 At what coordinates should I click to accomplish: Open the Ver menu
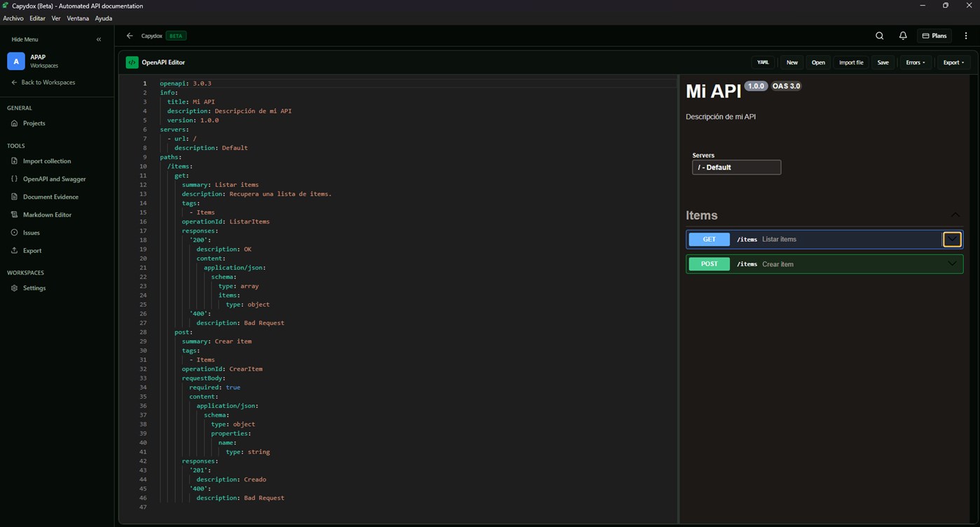(x=56, y=18)
